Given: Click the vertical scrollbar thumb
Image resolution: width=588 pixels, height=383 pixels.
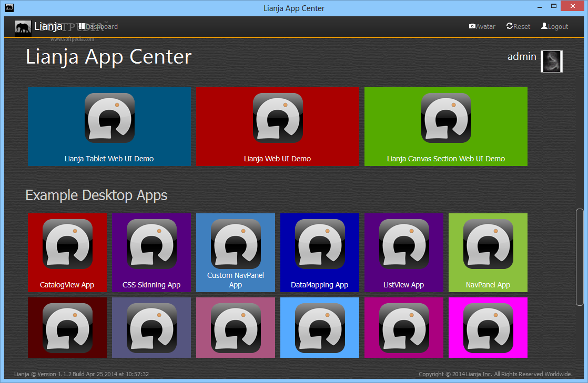Looking at the screenshot, I should 580,257.
